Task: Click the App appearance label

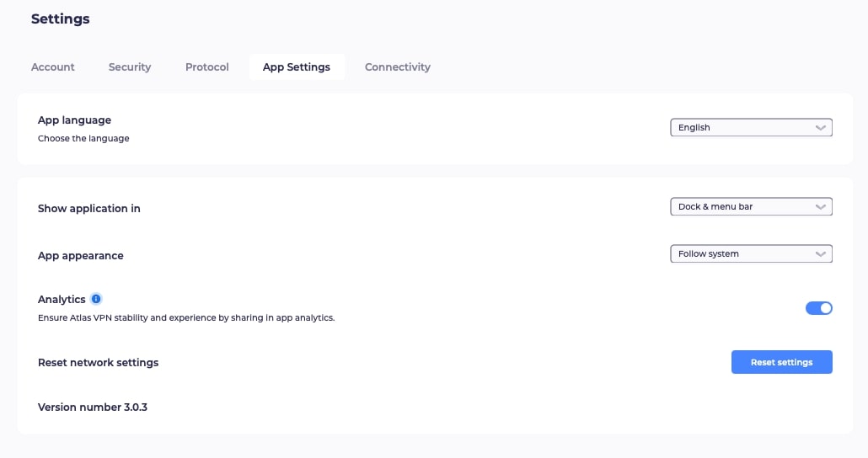Action: click(81, 256)
